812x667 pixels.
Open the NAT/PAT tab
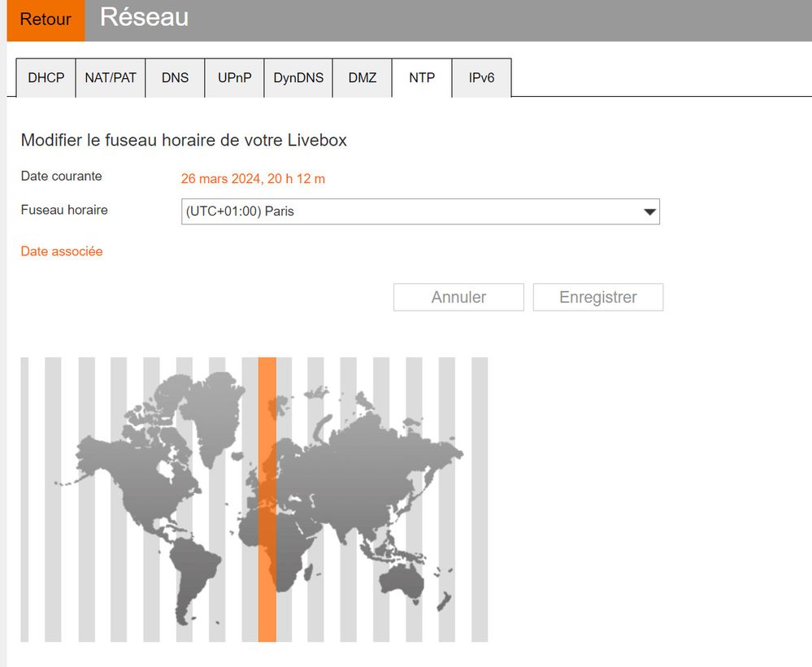coord(111,78)
